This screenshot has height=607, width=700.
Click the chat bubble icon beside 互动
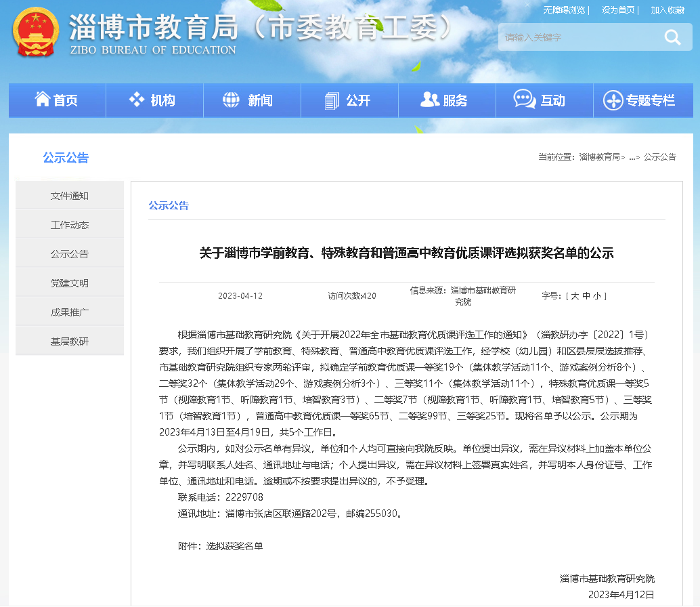(x=524, y=99)
